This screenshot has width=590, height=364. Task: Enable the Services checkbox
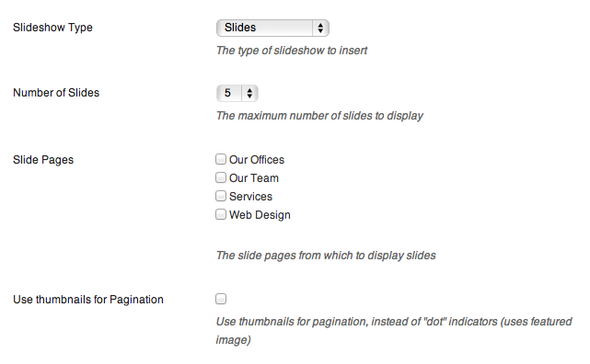[221, 196]
